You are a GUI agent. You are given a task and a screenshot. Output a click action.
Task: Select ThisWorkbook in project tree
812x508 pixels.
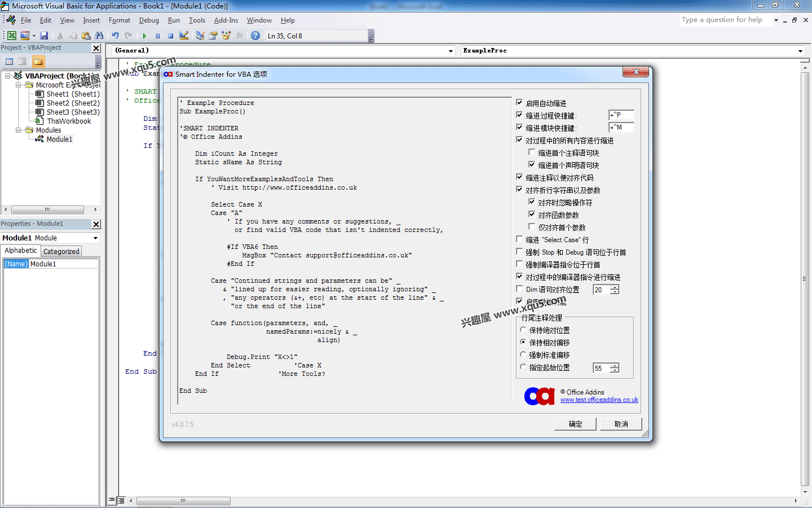(x=69, y=121)
